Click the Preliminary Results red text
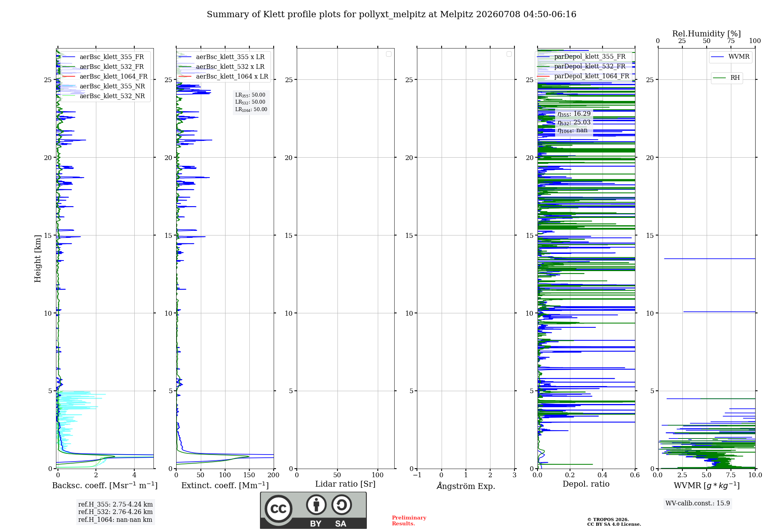Viewport: 783px width, 532px height. [409, 521]
